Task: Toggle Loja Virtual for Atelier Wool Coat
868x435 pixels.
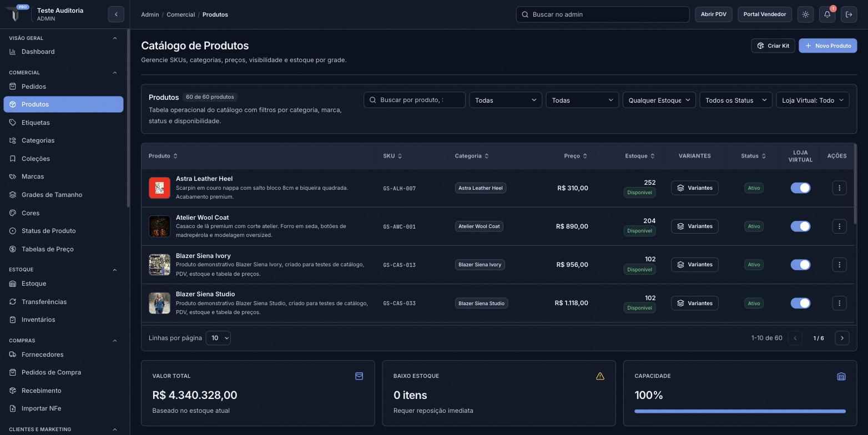Action: 800,226
